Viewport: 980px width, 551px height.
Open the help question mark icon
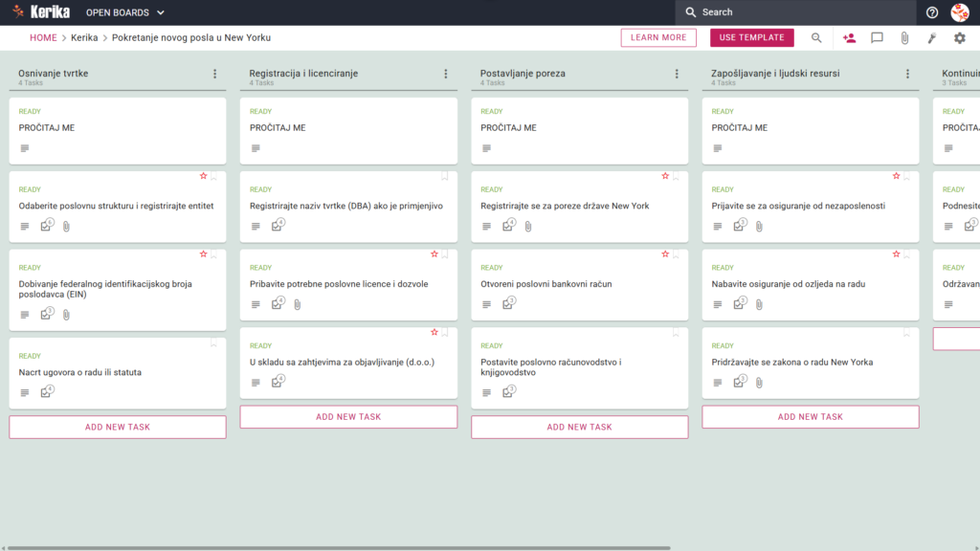pyautogui.click(x=932, y=12)
